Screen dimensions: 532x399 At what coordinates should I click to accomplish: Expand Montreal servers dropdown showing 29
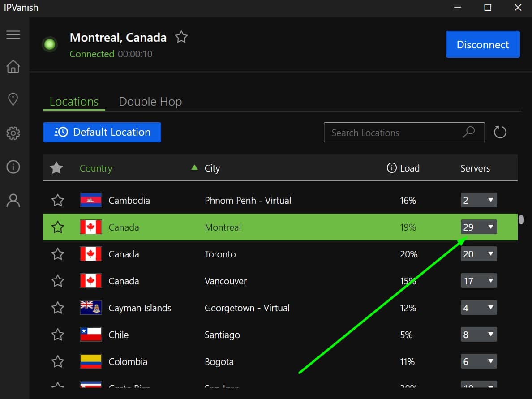[478, 227]
